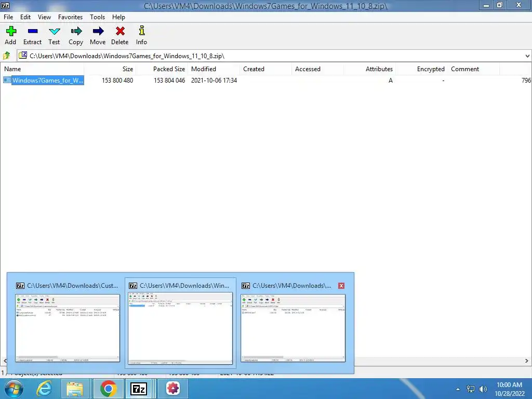Screen dimensions: 532x399
Task: Sort by Accessed column header
Action: point(317,69)
